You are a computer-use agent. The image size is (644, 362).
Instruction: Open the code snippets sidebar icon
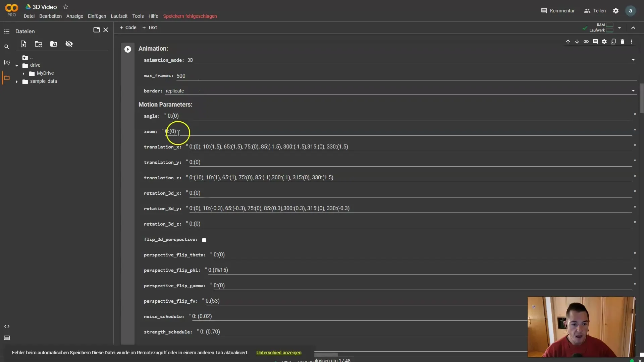pyautogui.click(x=7, y=326)
